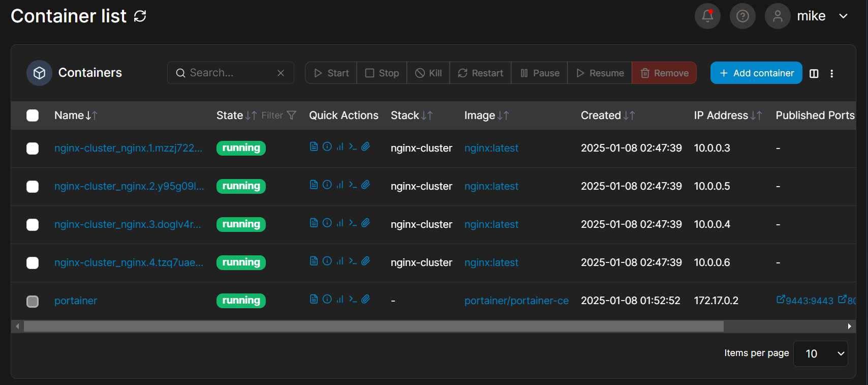Click attach paperclip icon for nginx.2 container
The image size is (868, 385).
[x=365, y=185]
